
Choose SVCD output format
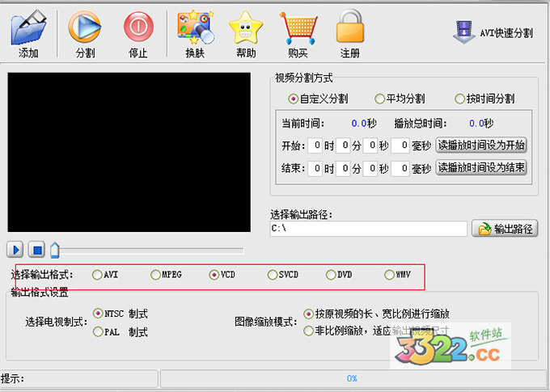[x=283, y=275]
